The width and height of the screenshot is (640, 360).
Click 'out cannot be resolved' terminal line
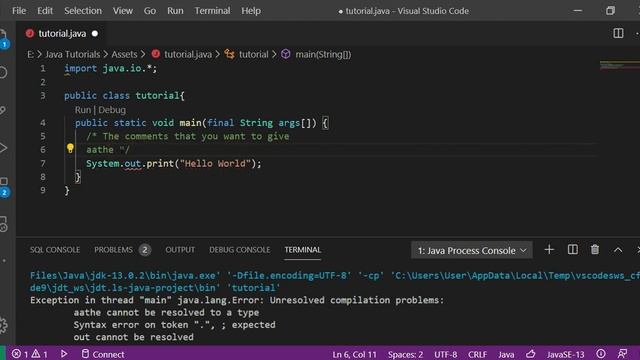click(x=133, y=337)
